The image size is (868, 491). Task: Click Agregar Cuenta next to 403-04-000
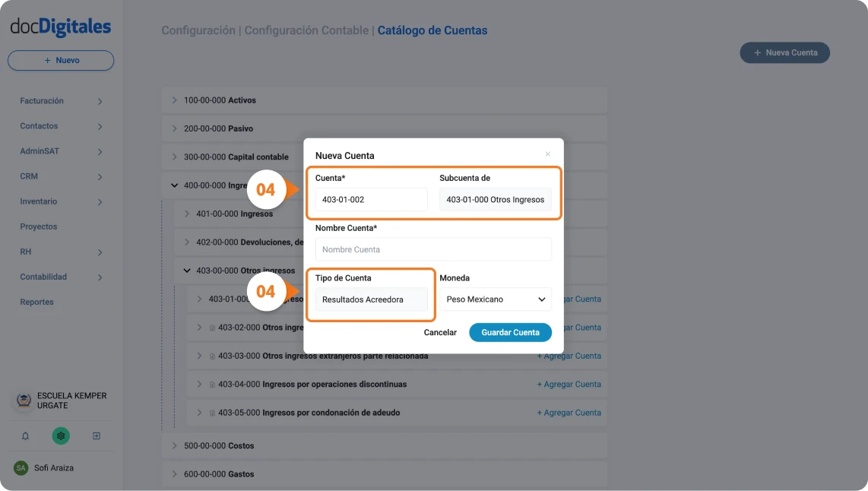click(569, 384)
